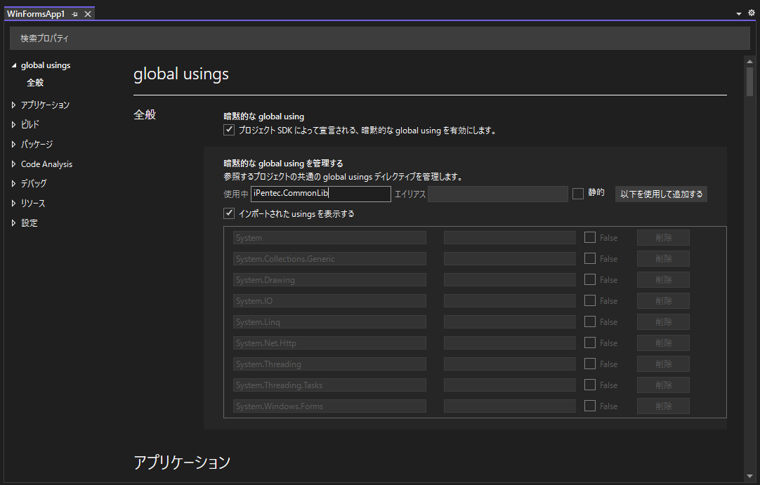Select 全般 under global usings
The width and height of the screenshot is (760, 485).
pos(35,83)
